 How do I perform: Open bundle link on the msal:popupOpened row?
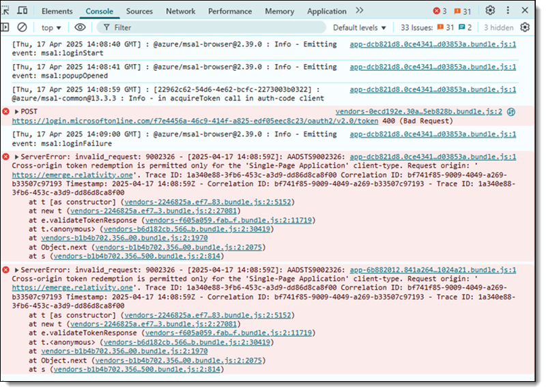433,67
